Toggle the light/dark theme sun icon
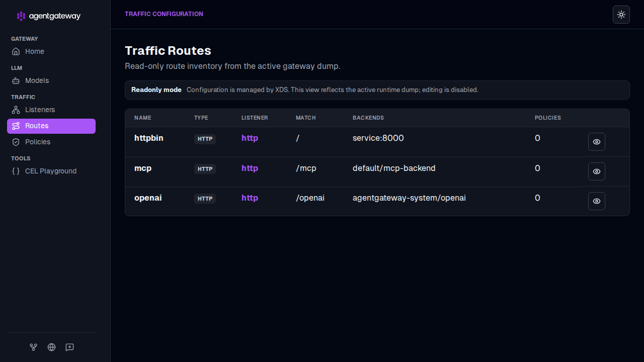The height and width of the screenshot is (362, 644). (621, 15)
